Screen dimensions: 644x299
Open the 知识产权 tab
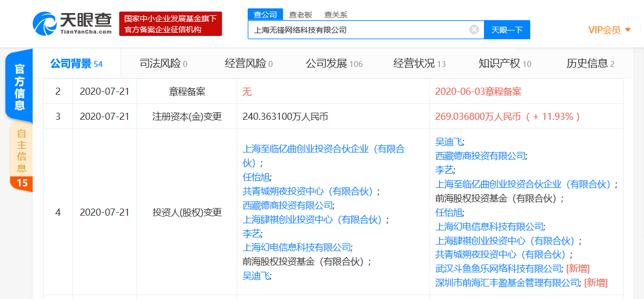[505, 64]
